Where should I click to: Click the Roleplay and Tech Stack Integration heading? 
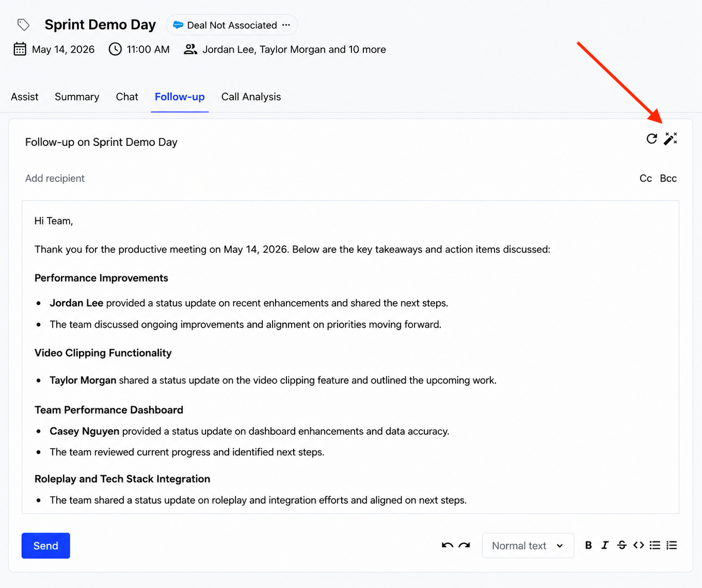[x=122, y=479]
